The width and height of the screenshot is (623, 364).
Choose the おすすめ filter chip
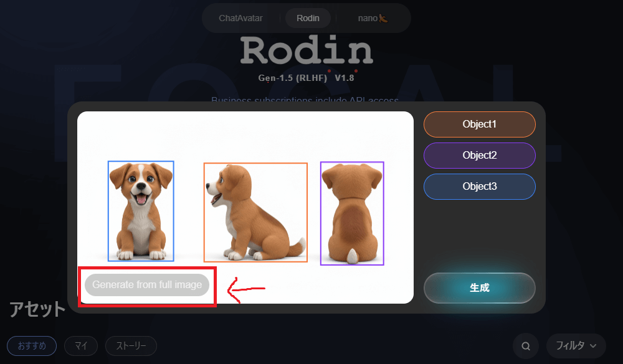coord(32,346)
